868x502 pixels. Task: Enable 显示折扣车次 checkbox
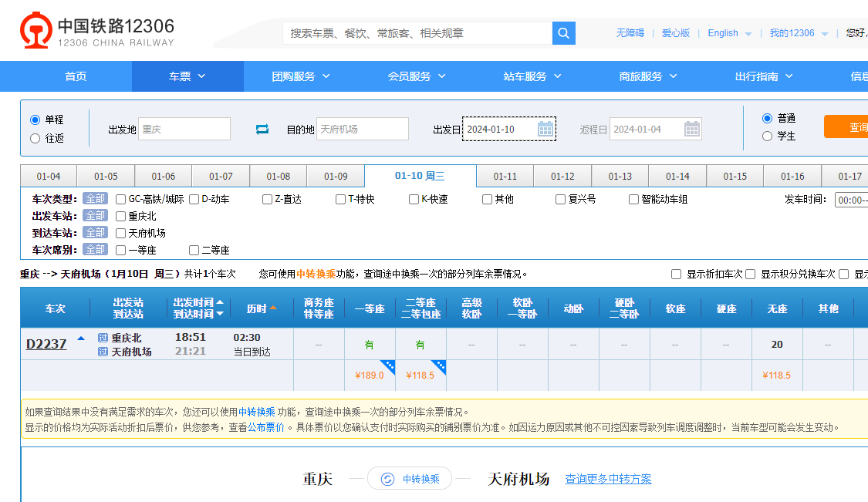[676, 274]
